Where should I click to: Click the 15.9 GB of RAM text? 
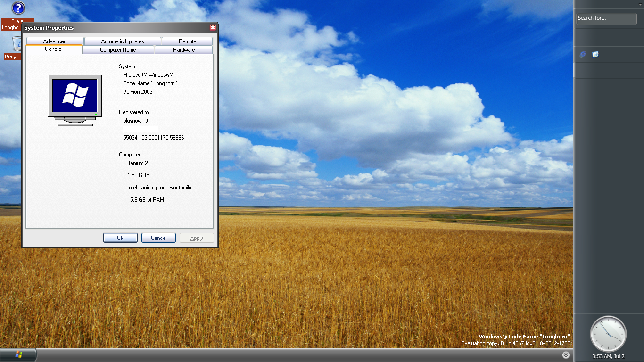tap(146, 200)
